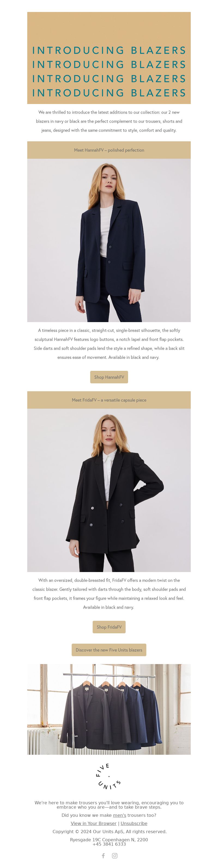This screenshot has width=218, height=868.
Task: Click the Facebook icon in footer
Action: (x=103, y=855)
